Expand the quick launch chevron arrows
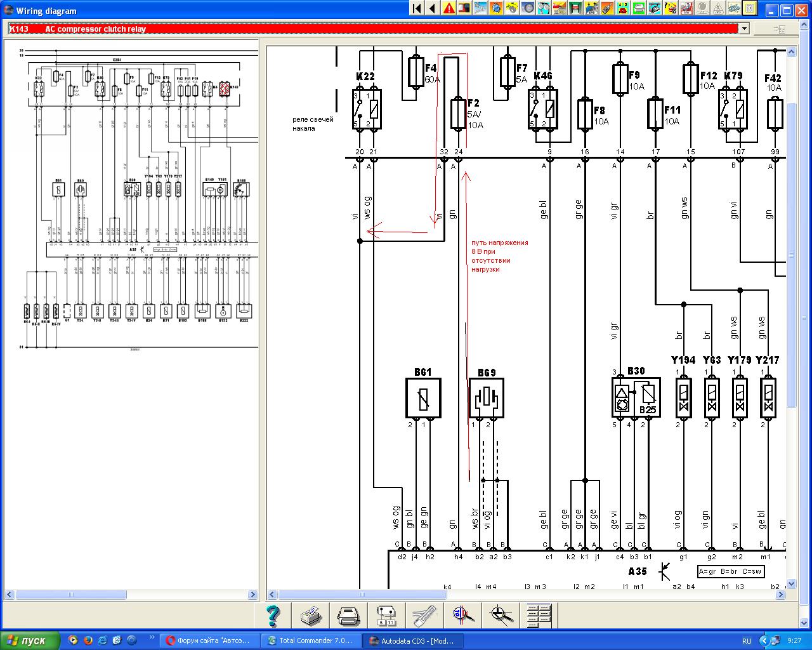 pos(152,637)
